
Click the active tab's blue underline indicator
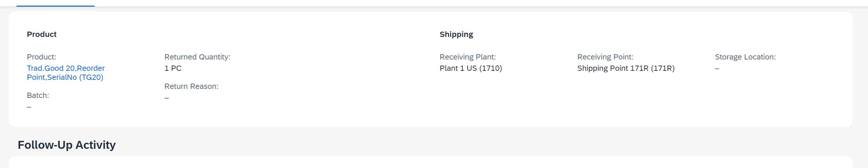tap(56, 6)
